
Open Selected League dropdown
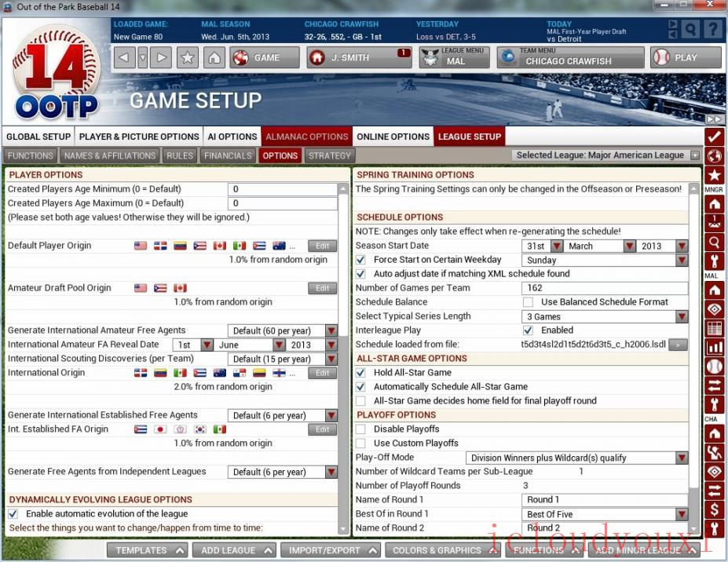pos(605,155)
